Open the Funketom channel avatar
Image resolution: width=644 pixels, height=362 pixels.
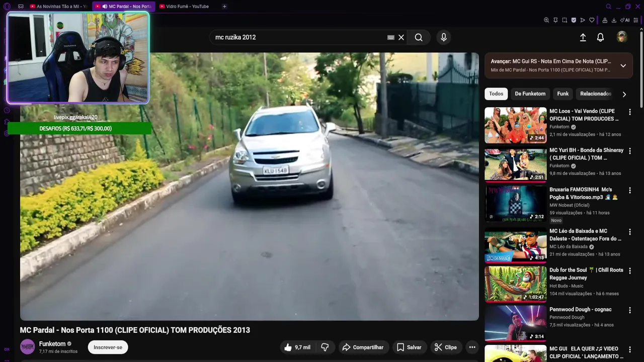[x=27, y=347]
